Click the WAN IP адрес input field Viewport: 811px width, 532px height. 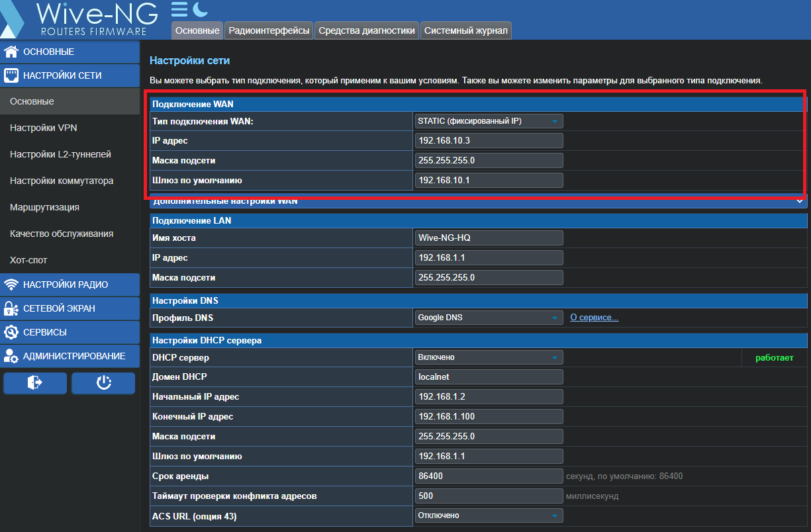pos(489,140)
